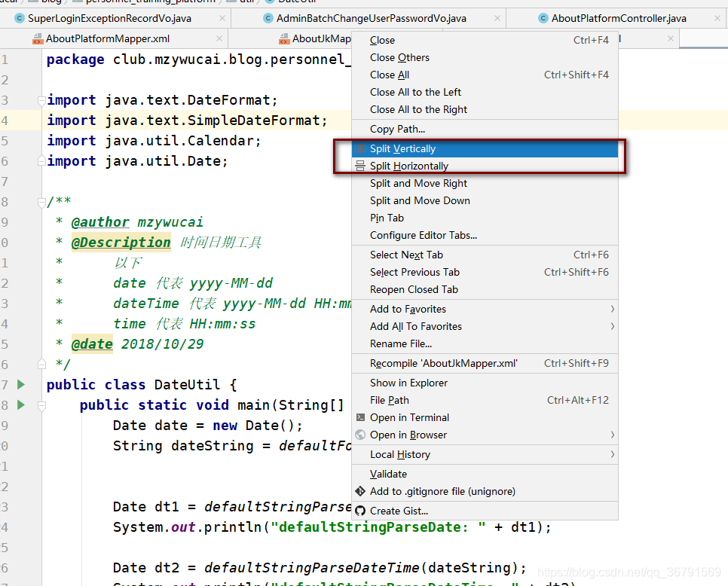The image size is (728, 586).
Task: Click the XML file icon on AboutPlatformMapper.xml tab
Action: point(38,39)
